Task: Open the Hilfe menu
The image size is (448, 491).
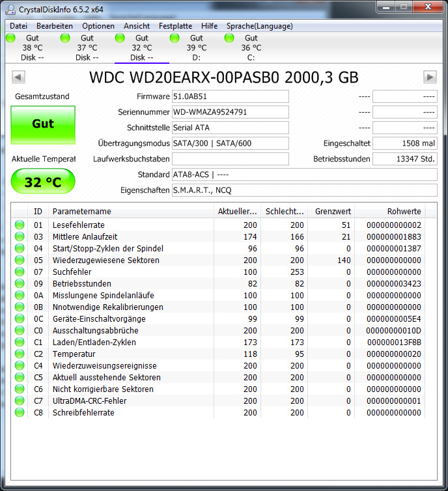Action: click(x=209, y=26)
